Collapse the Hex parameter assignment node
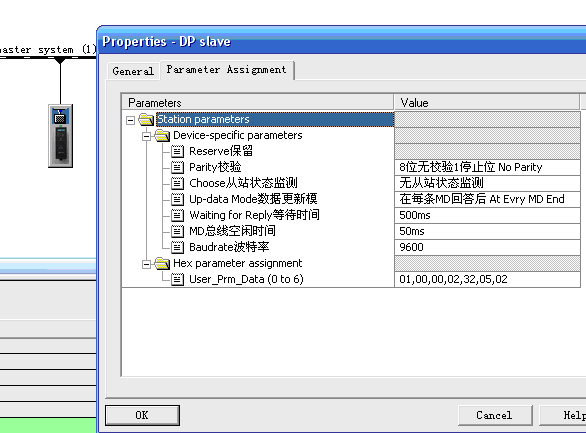 coord(146,265)
